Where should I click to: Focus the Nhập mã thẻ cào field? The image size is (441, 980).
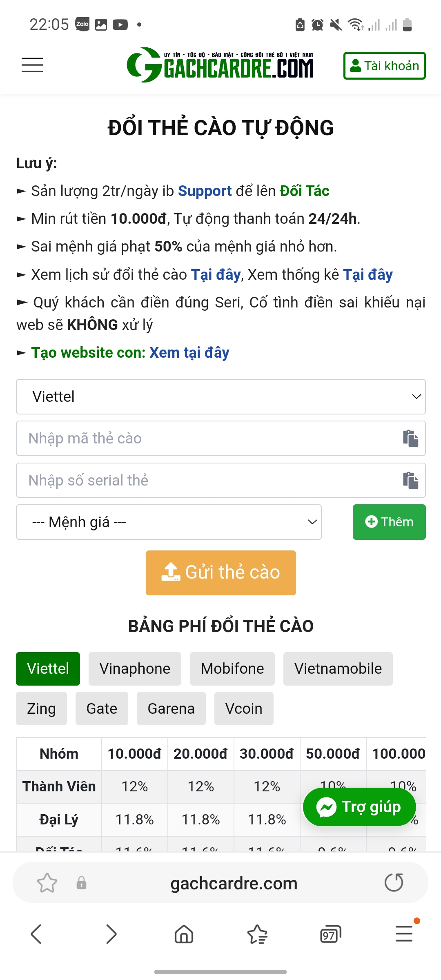(208, 438)
